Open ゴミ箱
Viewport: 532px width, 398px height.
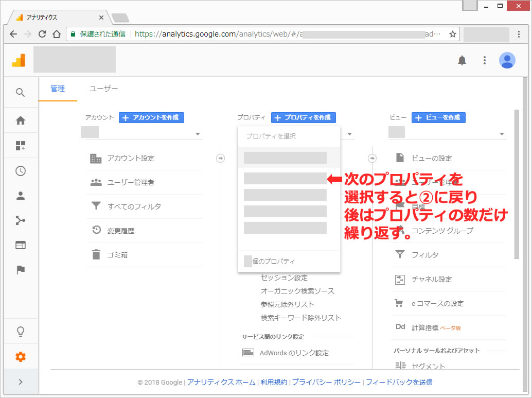coord(117,255)
